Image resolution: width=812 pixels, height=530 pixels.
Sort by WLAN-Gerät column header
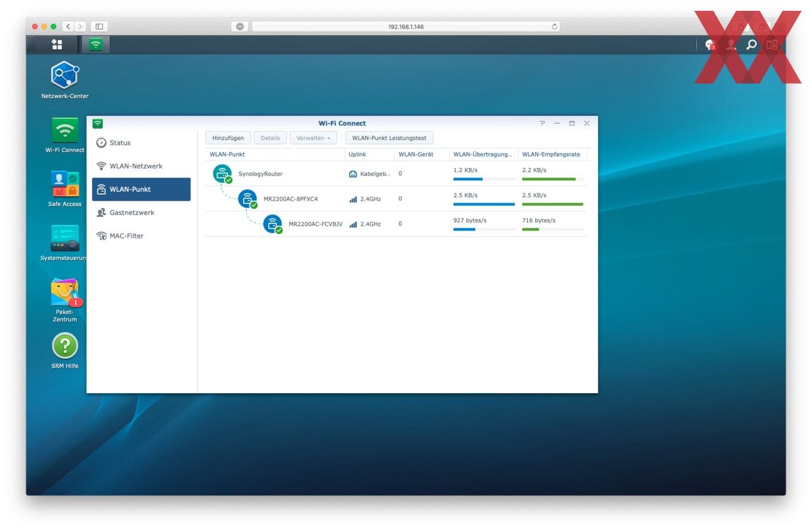click(x=422, y=154)
